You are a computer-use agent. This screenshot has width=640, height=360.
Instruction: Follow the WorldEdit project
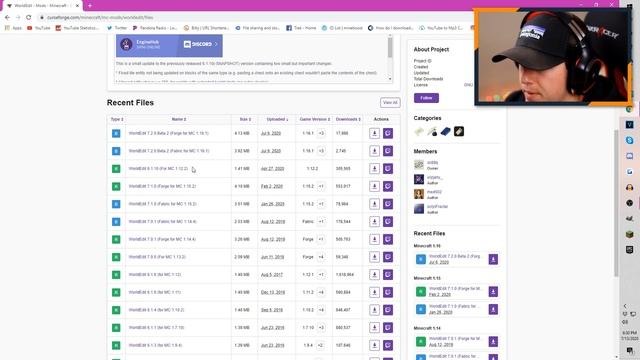(426, 98)
